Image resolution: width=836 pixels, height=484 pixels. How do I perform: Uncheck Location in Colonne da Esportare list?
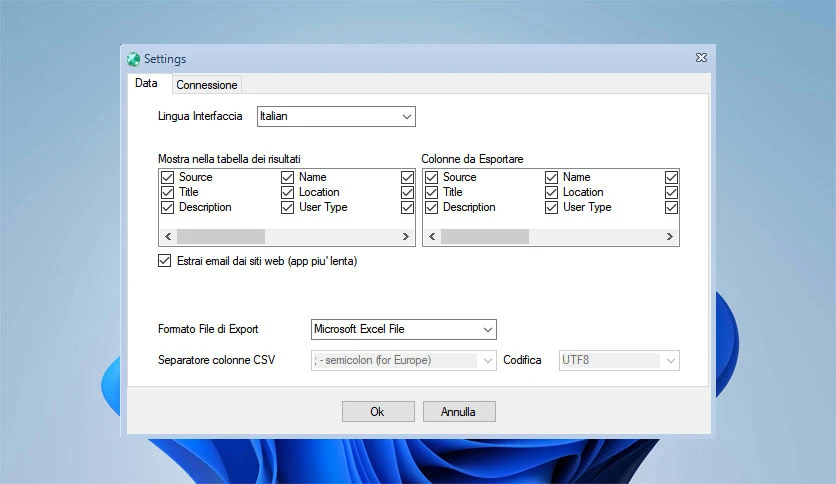pyautogui.click(x=551, y=192)
